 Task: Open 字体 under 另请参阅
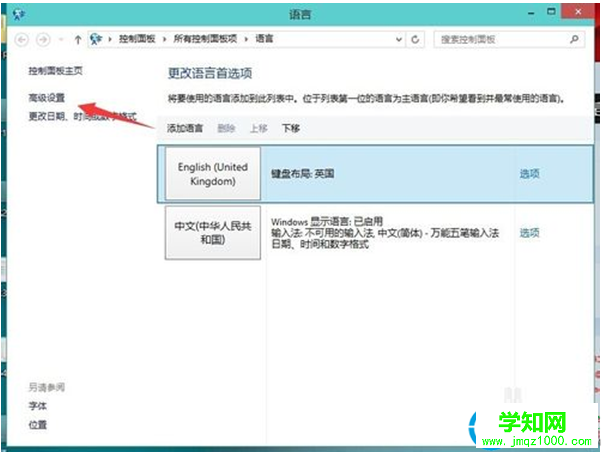(x=38, y=406)
